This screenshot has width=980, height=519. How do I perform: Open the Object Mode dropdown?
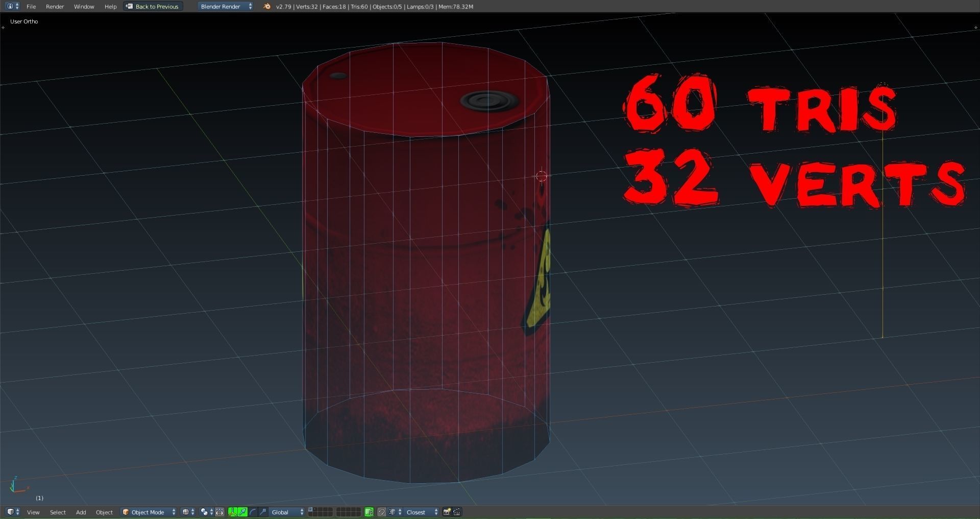pos(148,512)
